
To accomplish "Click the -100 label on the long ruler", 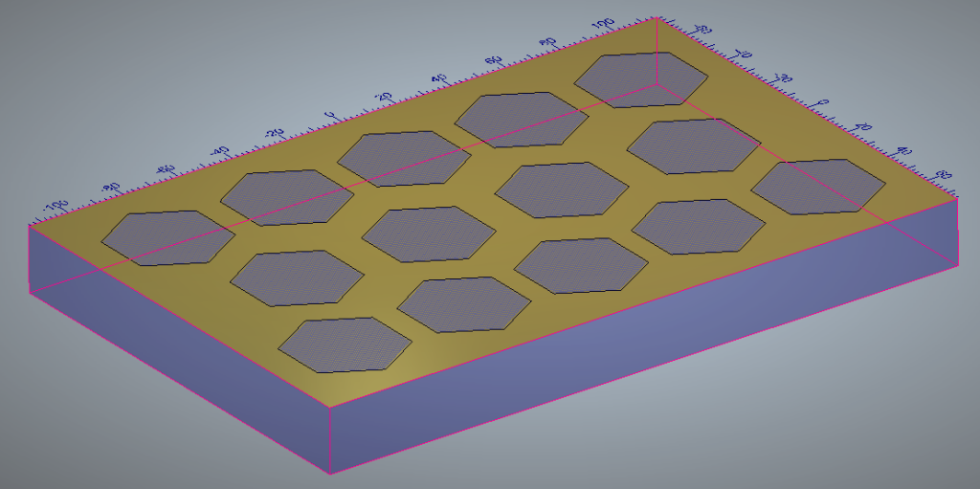I will coord(56,206).
